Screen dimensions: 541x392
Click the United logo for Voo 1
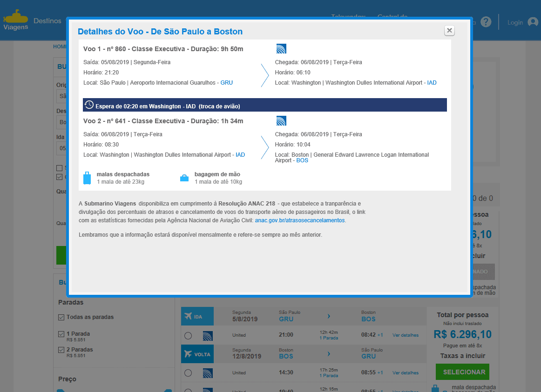point(281,48)
